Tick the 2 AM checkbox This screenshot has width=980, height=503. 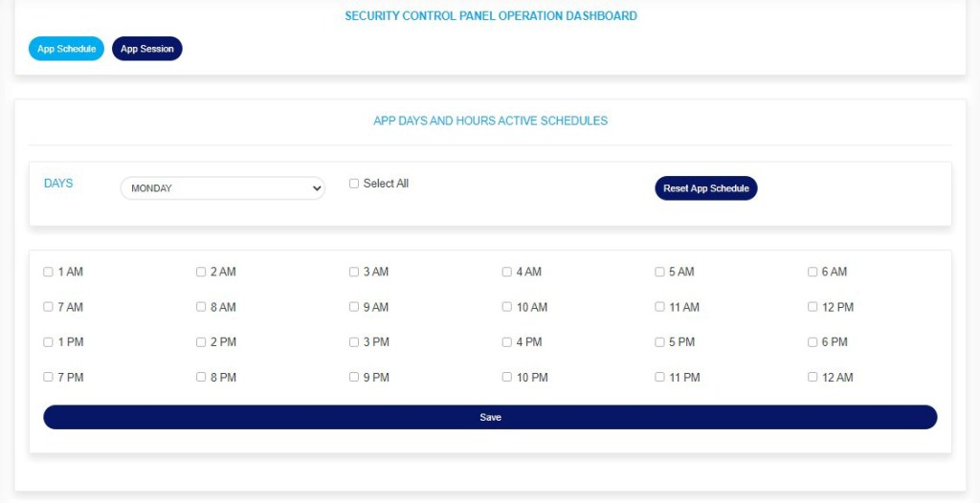(201, 273)
